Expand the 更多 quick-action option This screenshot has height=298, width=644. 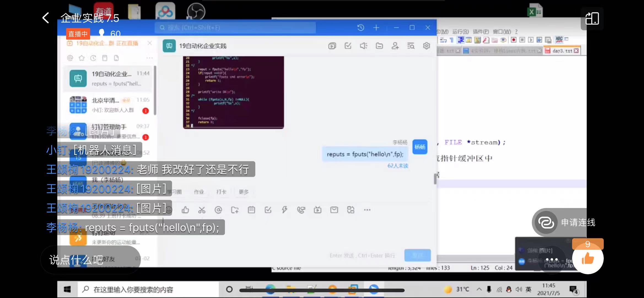pos(243,192)
